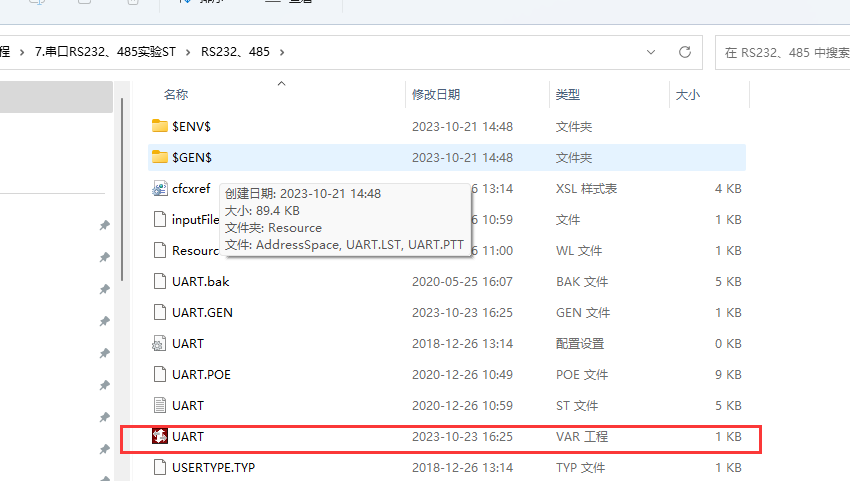Click the 0 KB size of UART 配置设置
Screen dimensions: 850x501
(x=728, y=343)
